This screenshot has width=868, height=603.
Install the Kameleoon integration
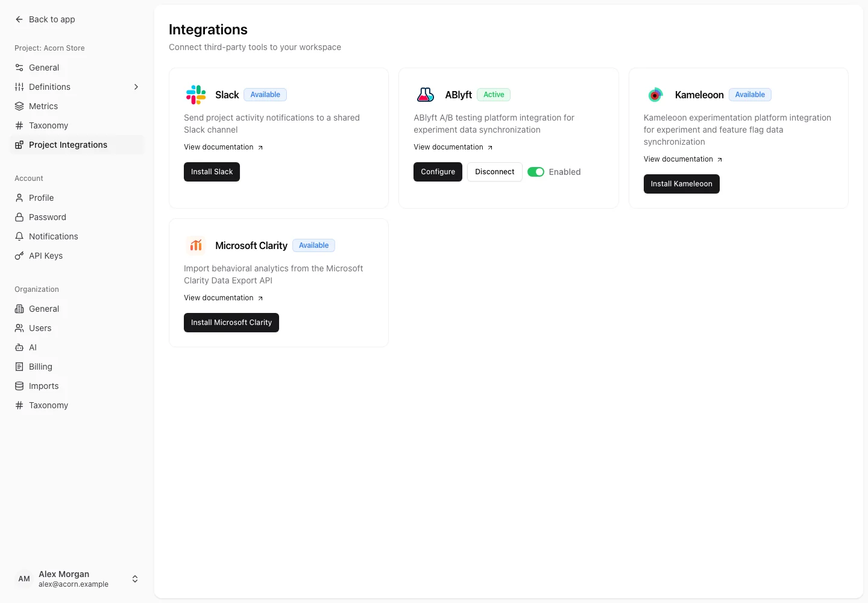[682, 184]
